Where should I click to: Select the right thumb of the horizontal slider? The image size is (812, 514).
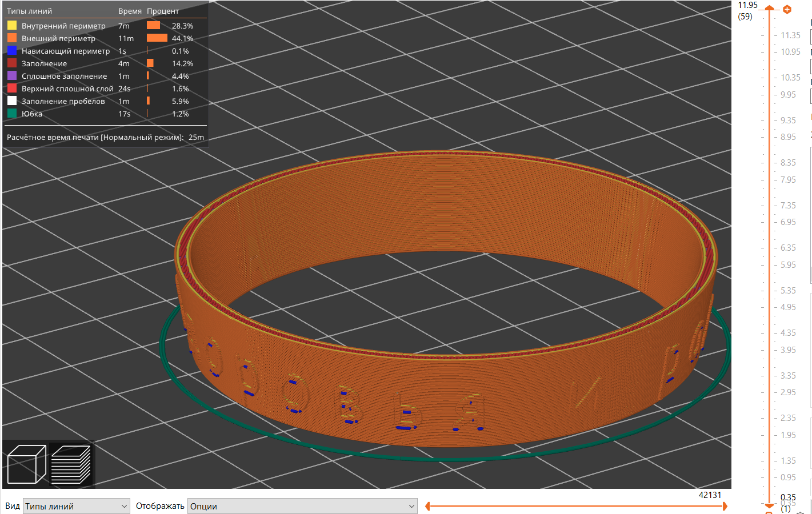725,506
